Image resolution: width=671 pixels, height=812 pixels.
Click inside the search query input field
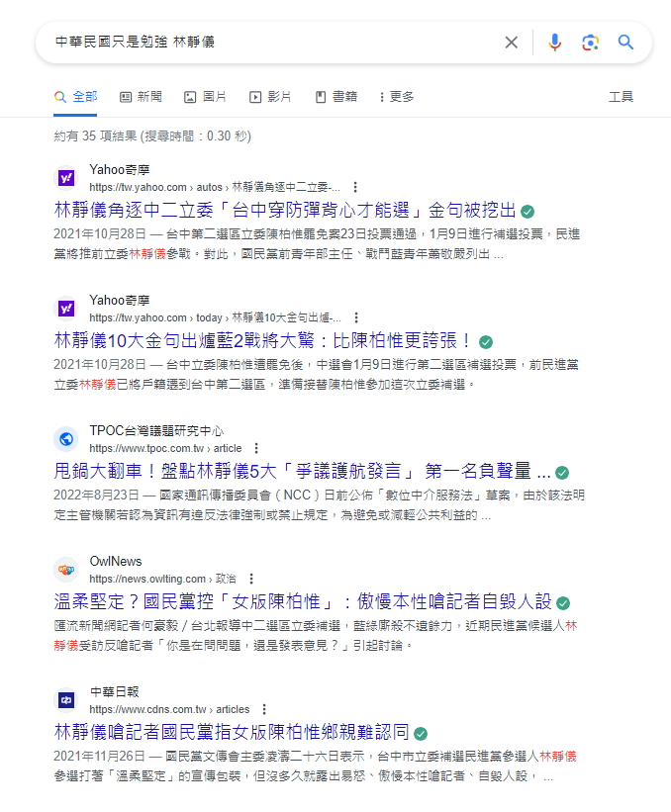pos(274,43)
